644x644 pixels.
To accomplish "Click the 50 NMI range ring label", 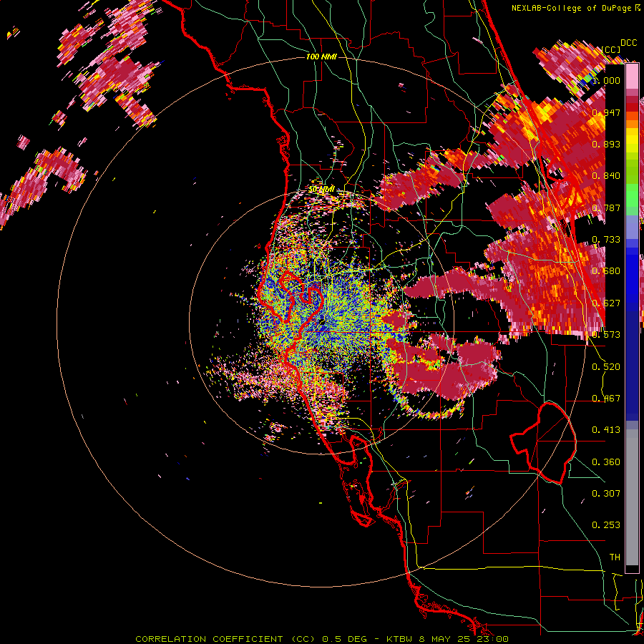I will tap(321, 190).
